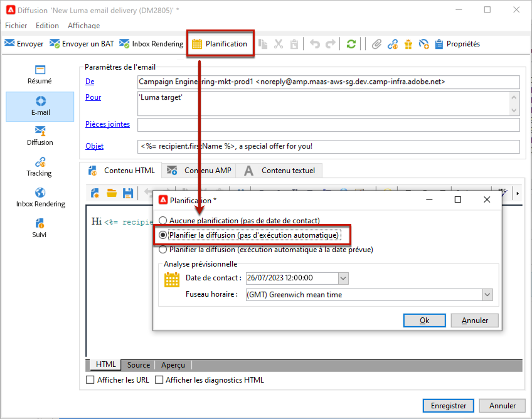Open the Fichier menu
The width and height of the screenshot is (532, 419).
(x=16, y=26)
